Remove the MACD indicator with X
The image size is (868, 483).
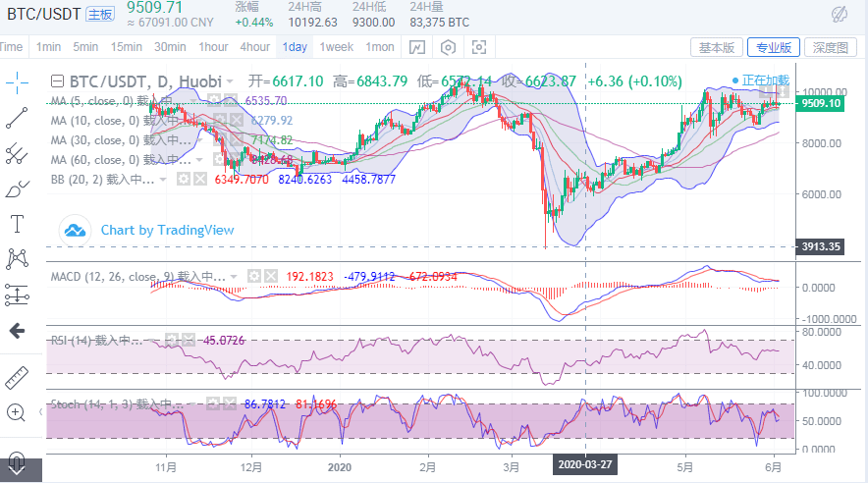(x=271, y=276)
